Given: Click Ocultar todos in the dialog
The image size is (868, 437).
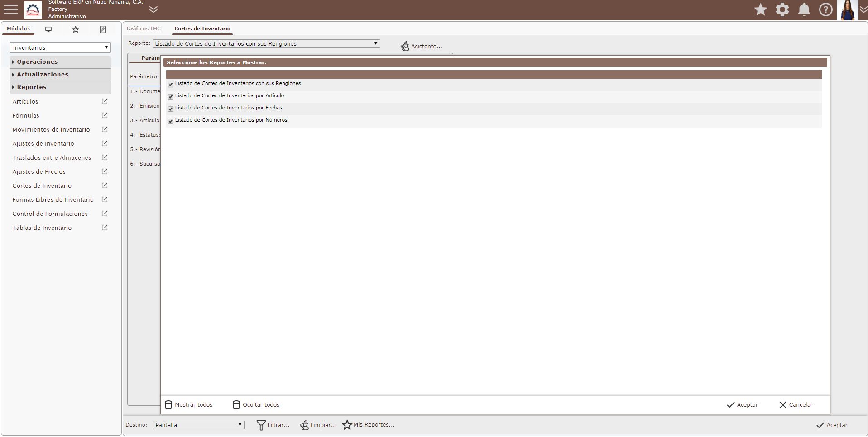Looking at the screenshot, I should pyautogui.click(x=256, y=405).
